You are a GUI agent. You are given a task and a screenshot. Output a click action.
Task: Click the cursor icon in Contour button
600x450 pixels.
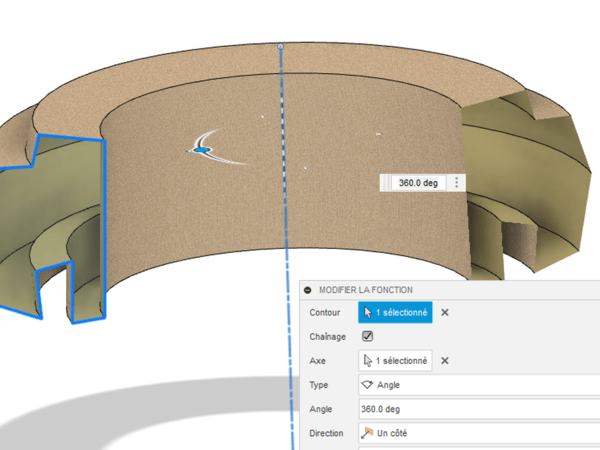coord(368,312)
